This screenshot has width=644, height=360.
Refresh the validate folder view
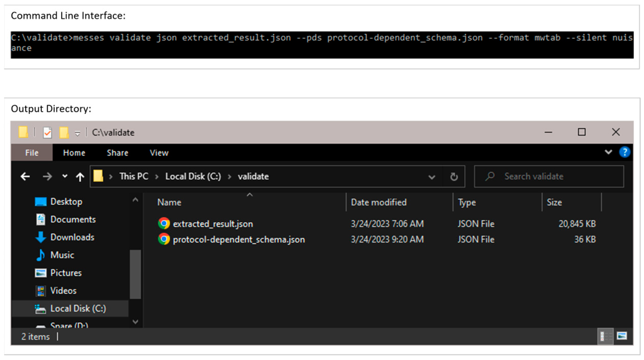[x=454, y=177]
